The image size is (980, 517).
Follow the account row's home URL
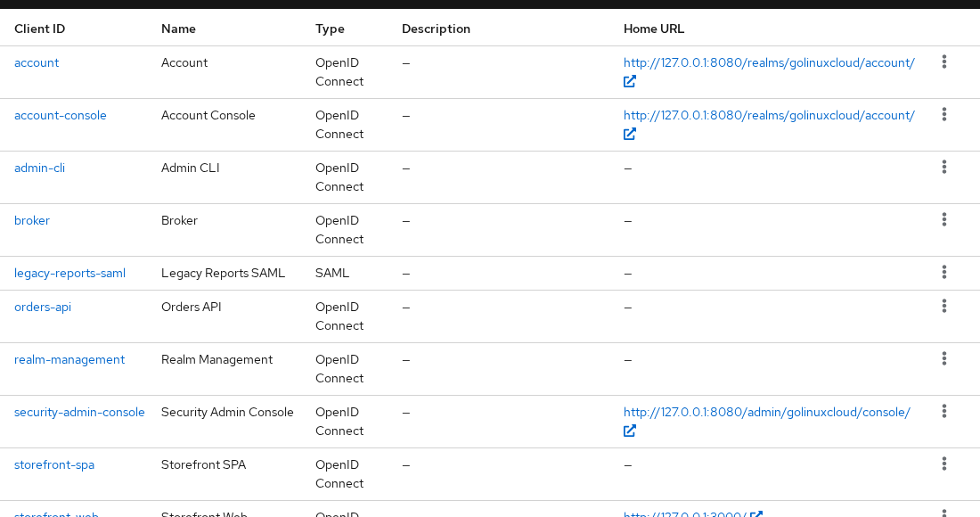769,62
